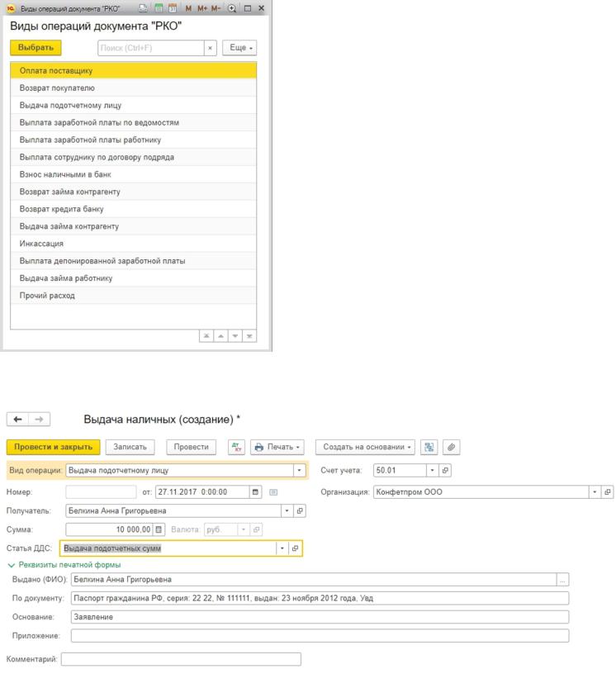Screen dimensions: 616x688
Task: Select Выплата заработной платы по ведомостям
Action: (x=134, y=123)
